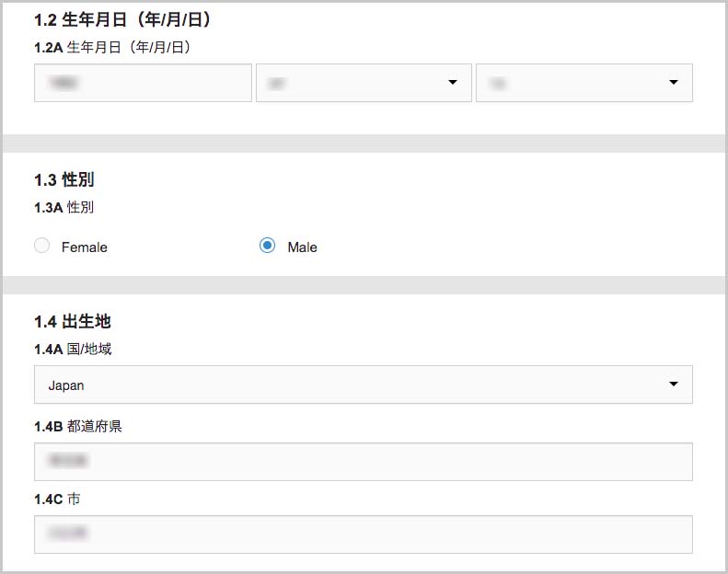Click the 1.4B 都道府県 label text

point(78,427)
